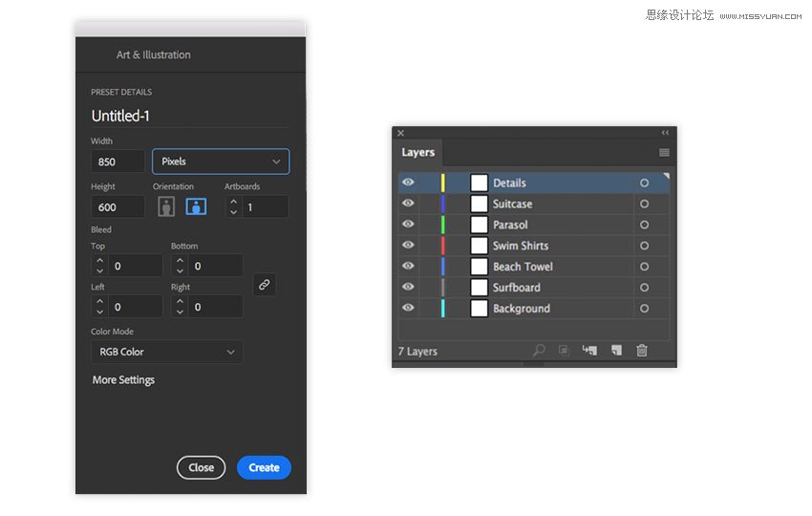Viewport: 812px width, 516px height.
Task: Select landscape orientation icon
Action: tap(196, 206)
